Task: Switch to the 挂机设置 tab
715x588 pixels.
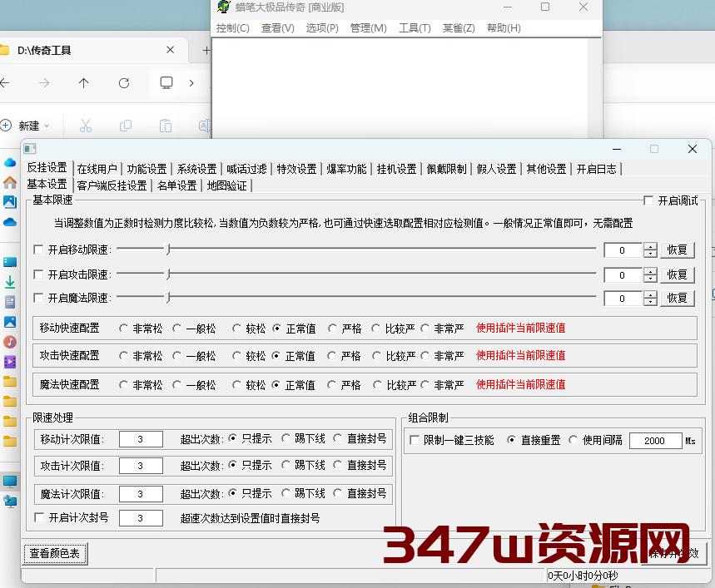Action: point(395,168)
